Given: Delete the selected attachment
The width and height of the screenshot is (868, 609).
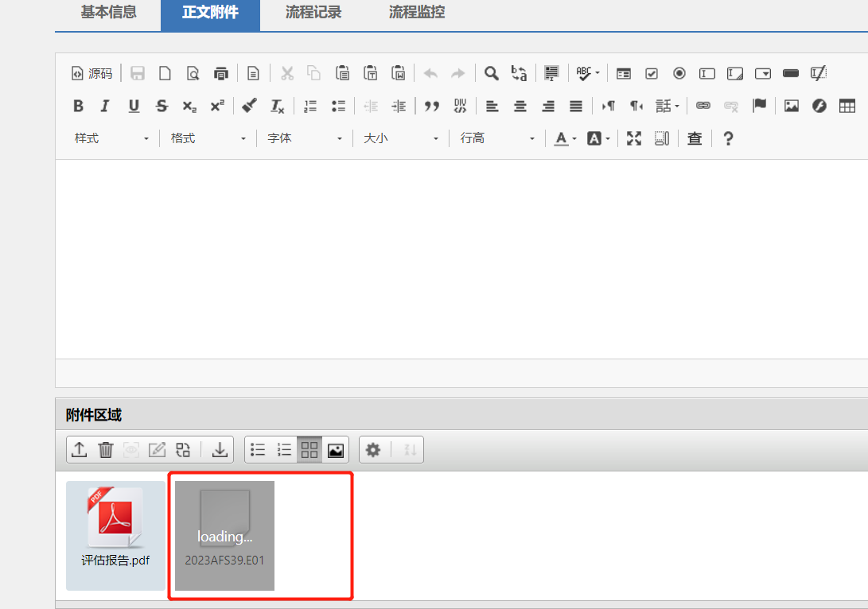Looking at the screenshot, I should click(x=105, y=450).
